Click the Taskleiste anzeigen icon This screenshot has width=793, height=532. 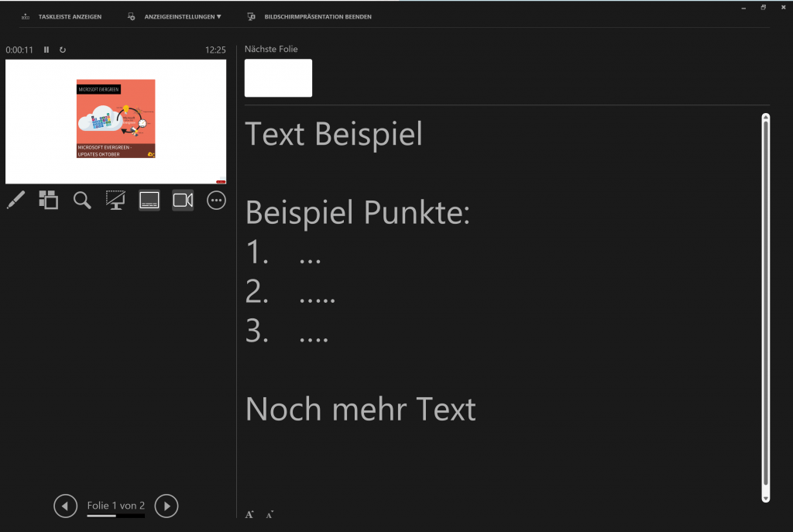tap(26, 17)
